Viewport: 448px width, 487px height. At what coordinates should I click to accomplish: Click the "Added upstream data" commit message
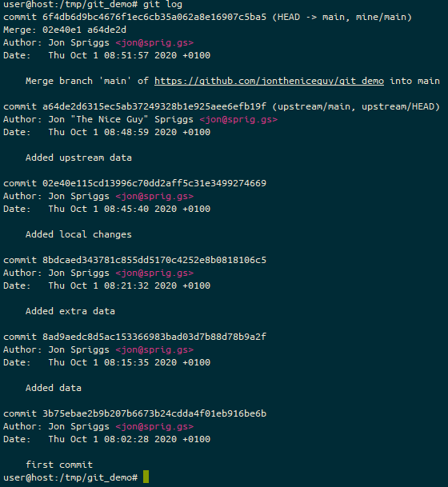point(78,158)
